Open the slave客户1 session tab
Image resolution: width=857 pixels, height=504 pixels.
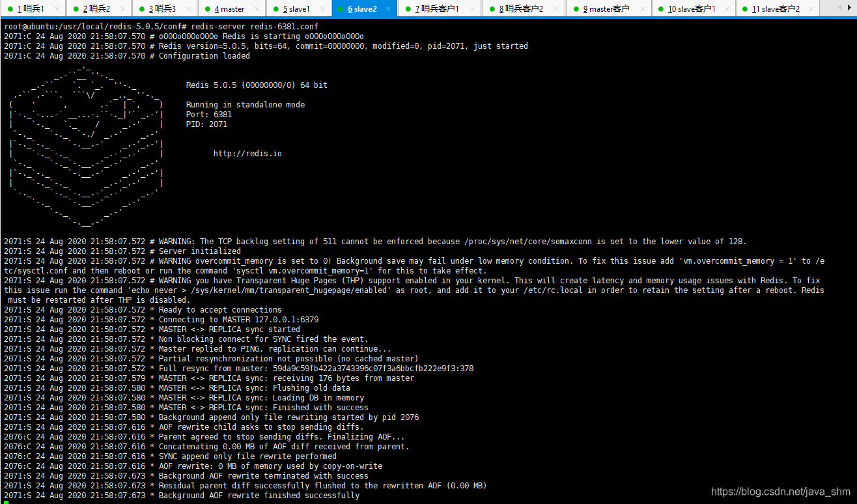click(x=694, y=9)
